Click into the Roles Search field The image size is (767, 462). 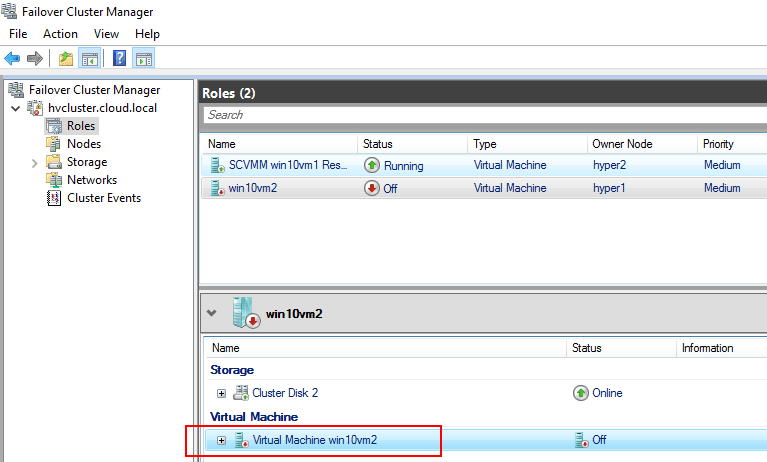pos(485,115)
